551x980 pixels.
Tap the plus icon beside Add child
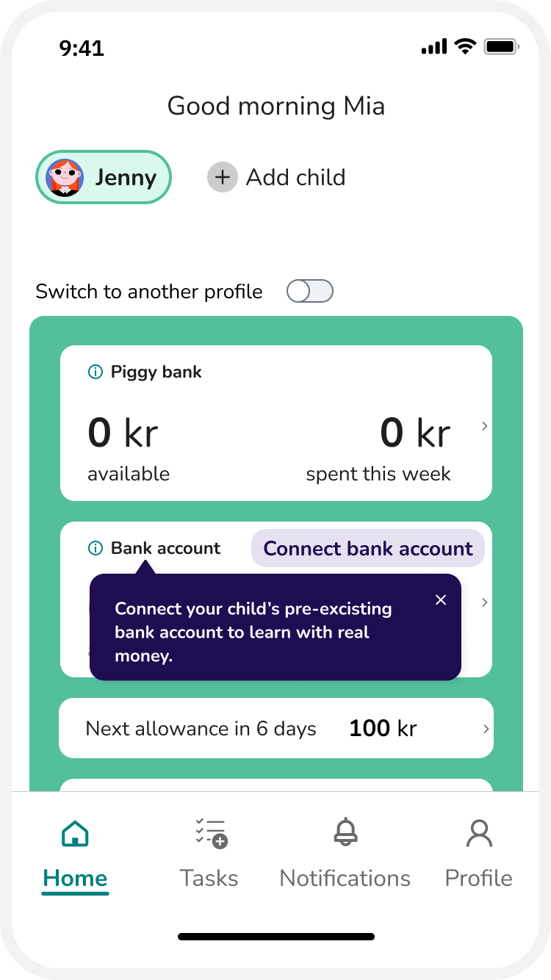(223, 178)
